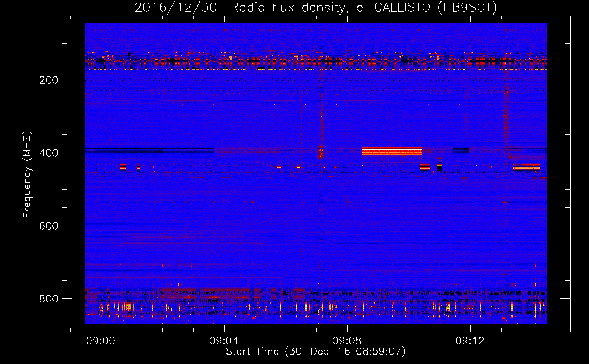The height and width of the screenshot is (364, 589).
Task: Click the 09:00 time tick label
Action: (x=100, y=341)
